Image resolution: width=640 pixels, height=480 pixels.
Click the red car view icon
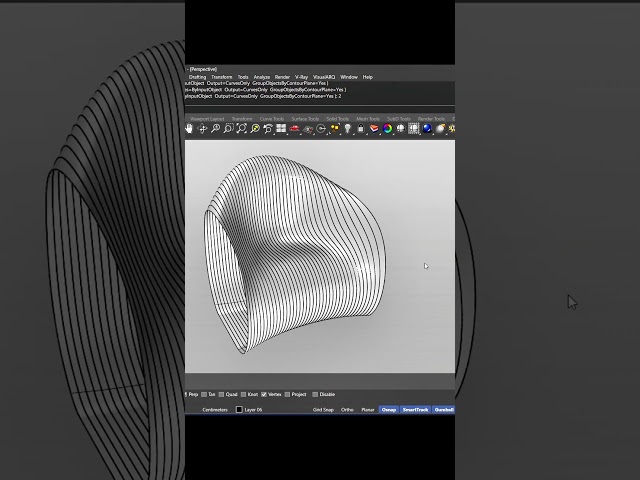click(294, 129)
